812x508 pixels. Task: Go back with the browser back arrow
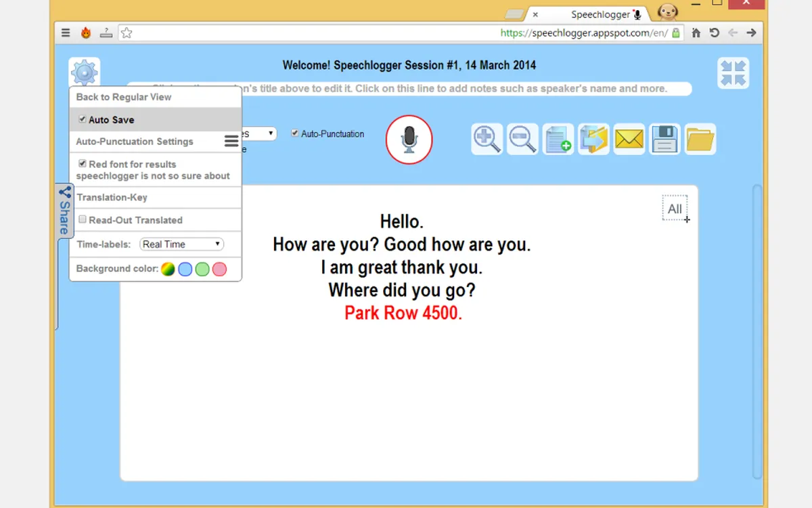coord(733,33)
